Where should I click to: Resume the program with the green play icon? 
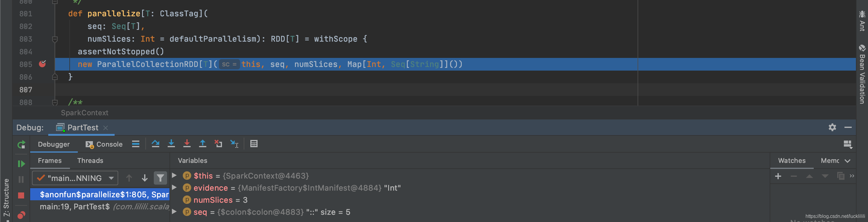pyautogui.click(x=21, y=164)
